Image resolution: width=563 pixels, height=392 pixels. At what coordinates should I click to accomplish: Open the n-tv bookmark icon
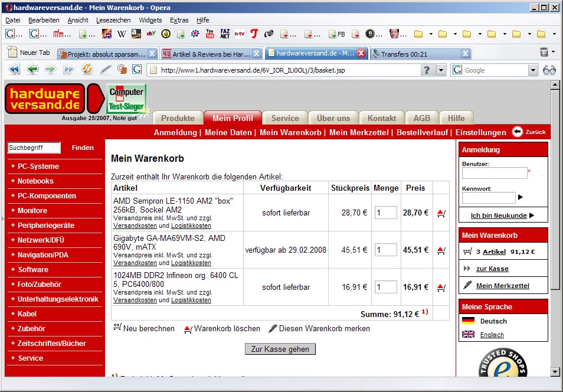click(240, 34)
